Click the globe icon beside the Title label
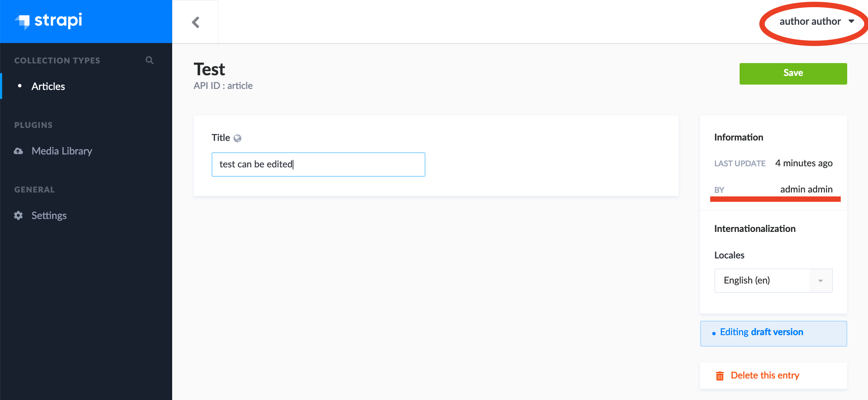Viewport: 868px width, 400px height. pyautogui.click(x=237, y=138)
